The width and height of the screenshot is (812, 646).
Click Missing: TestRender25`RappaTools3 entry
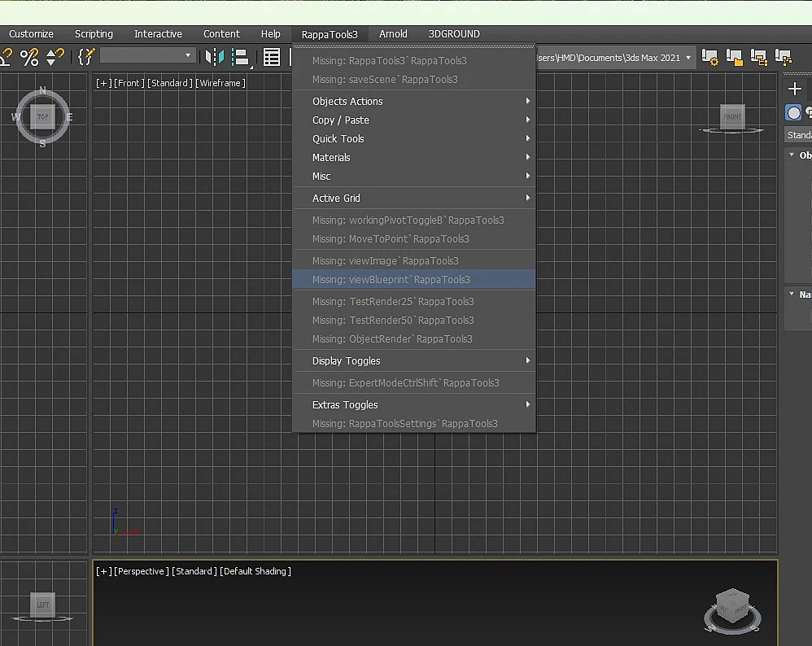click(414, 301)
